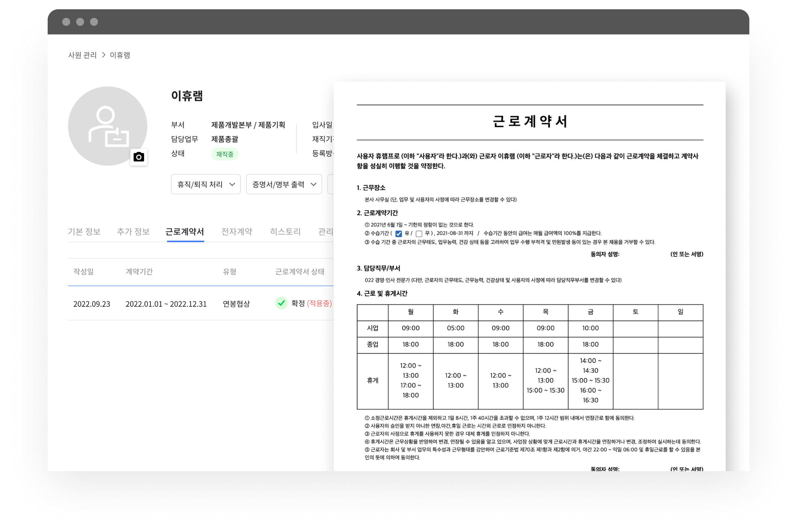Click chevron arrow of 증명서/명부 출력

coord(314,184)
